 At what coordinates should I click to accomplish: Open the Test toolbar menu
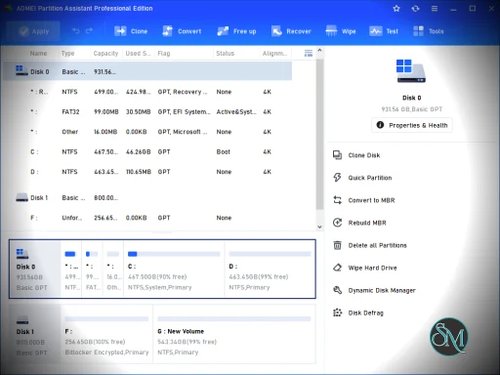384,31
